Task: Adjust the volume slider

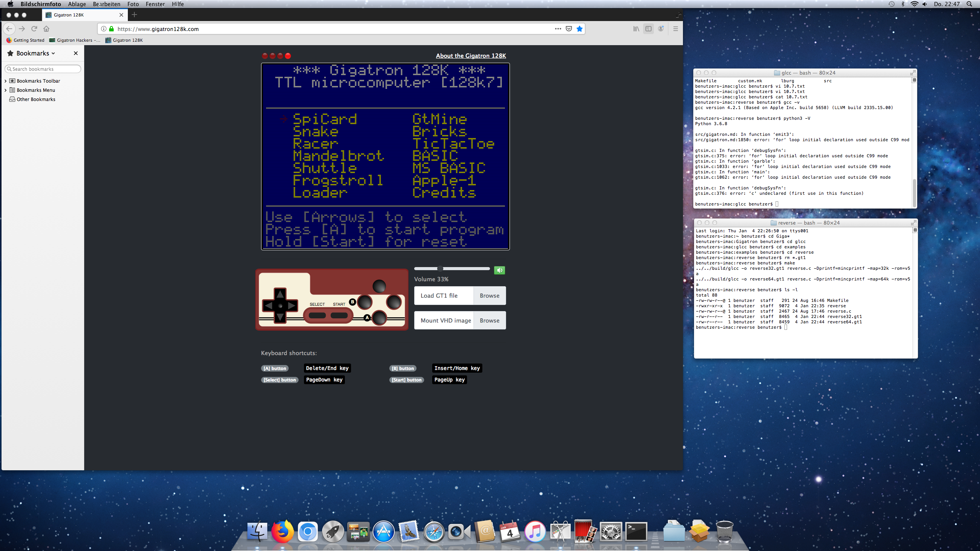Action: (452, 269)
